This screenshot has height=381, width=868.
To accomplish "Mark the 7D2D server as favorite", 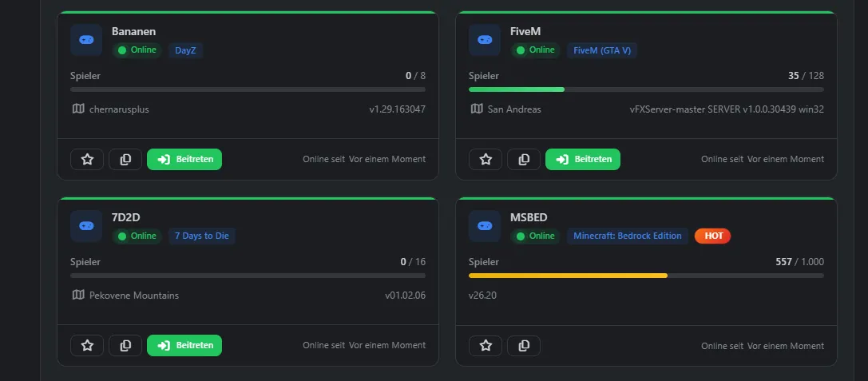I will (x=87, y=346).
